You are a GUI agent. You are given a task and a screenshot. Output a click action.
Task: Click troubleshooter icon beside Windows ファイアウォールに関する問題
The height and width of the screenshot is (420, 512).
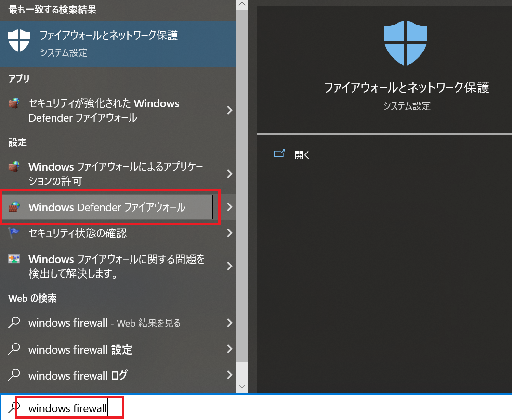click(13, 258)
